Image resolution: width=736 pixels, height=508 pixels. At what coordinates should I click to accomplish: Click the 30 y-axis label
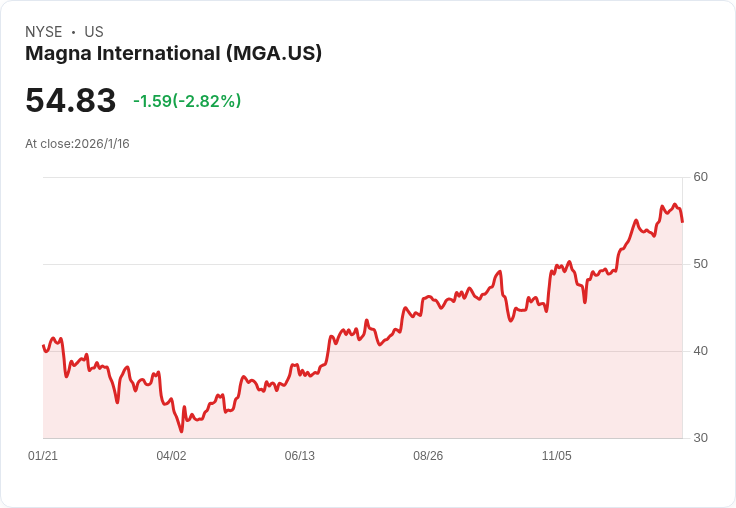700,438
